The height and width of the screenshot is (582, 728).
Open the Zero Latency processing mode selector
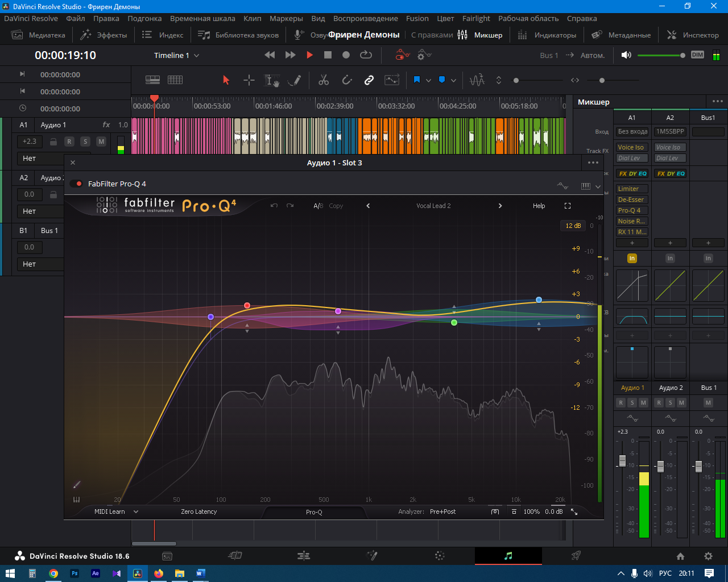pos(199,512)
